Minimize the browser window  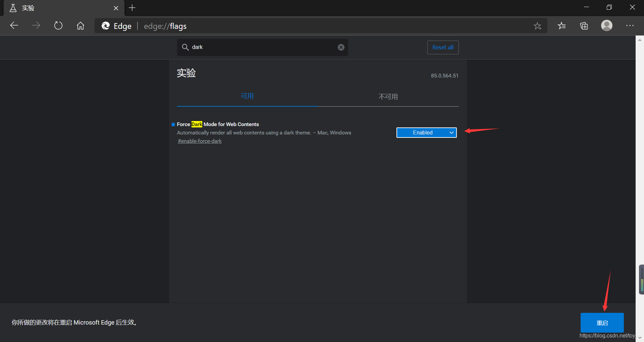(x=586, y=7)
